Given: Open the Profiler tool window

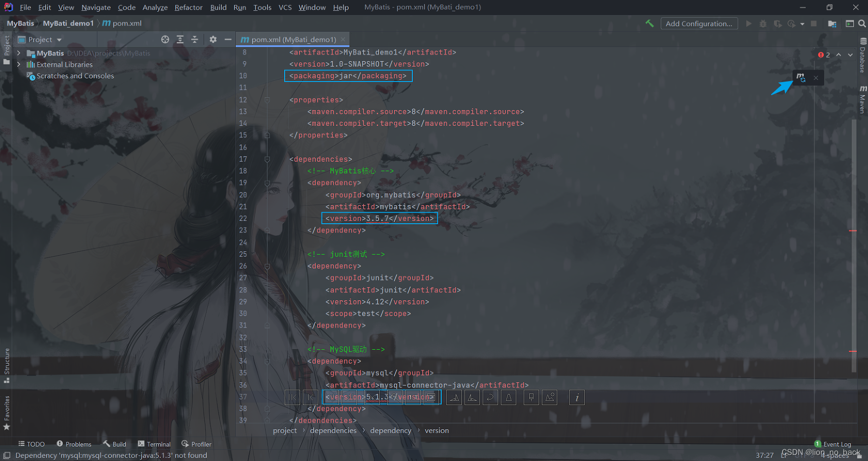Looking at the screenshot, I should pos(197,444).
